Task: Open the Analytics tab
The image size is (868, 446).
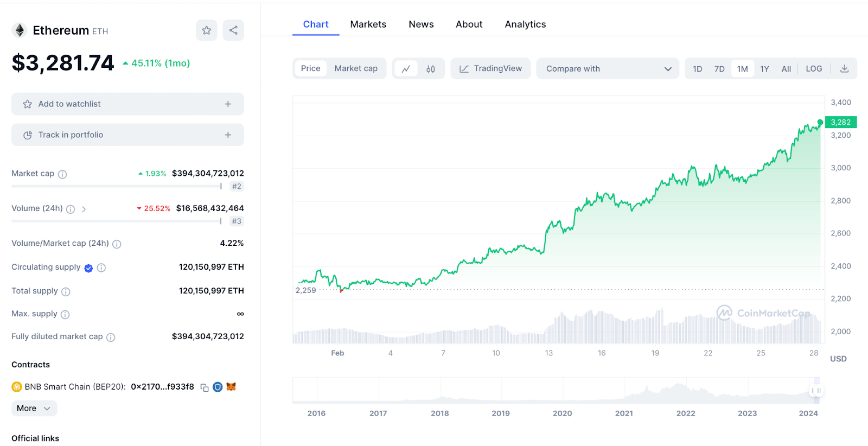Action: [x=525, y=24]
